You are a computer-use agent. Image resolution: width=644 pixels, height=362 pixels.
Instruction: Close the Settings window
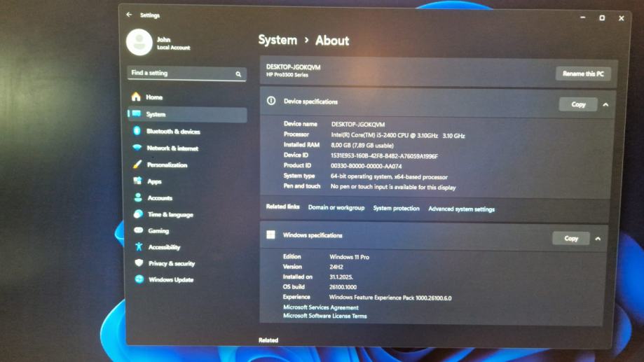(621, 18)
